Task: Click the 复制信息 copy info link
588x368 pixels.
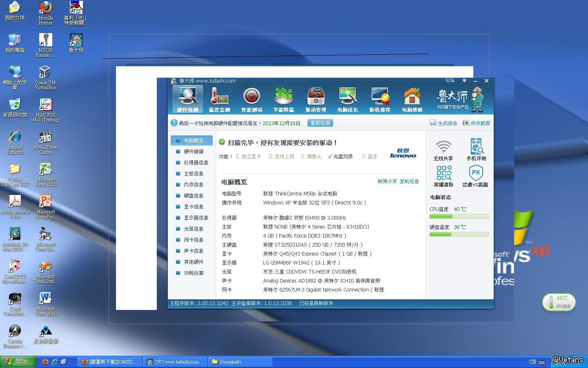Action: coord(409,182)
